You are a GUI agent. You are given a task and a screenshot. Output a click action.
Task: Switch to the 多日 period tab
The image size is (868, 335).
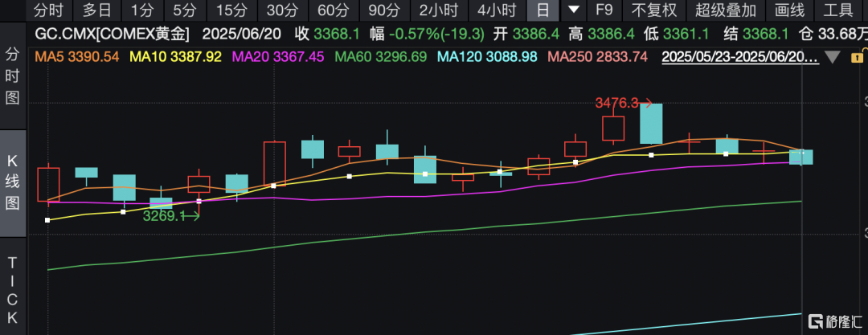click(97, 10)
